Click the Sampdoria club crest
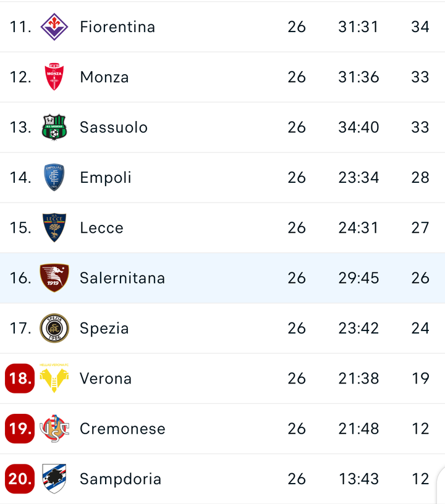 coord(54,479)
